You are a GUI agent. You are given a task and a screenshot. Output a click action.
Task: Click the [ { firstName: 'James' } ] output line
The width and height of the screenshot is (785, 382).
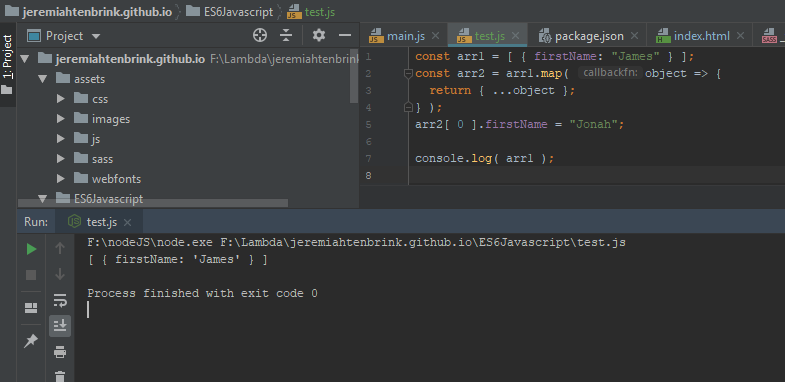coord(177,260)
